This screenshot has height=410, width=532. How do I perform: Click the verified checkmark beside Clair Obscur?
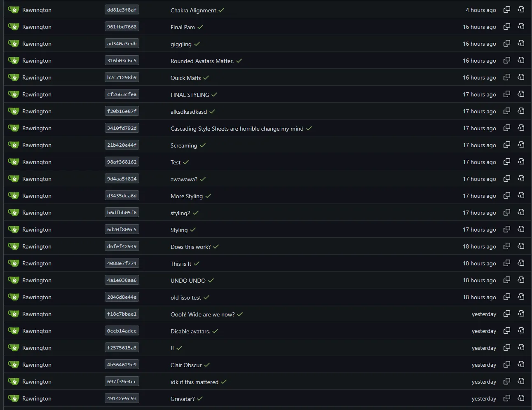tap(207, 365)
